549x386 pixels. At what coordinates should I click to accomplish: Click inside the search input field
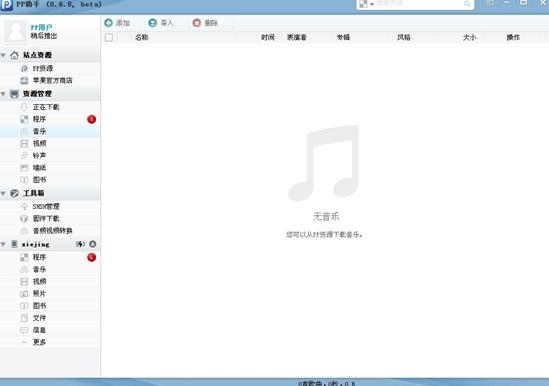click(419, 4)
